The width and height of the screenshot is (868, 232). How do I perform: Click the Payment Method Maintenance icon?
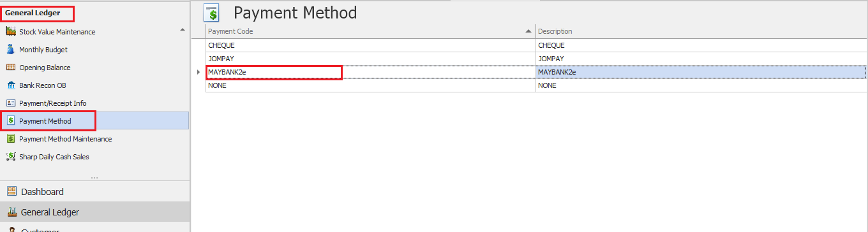[11, 139]
